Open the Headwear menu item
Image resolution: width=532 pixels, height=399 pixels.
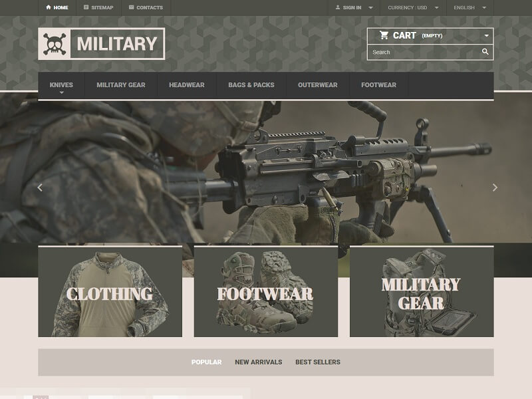[187, 85]
